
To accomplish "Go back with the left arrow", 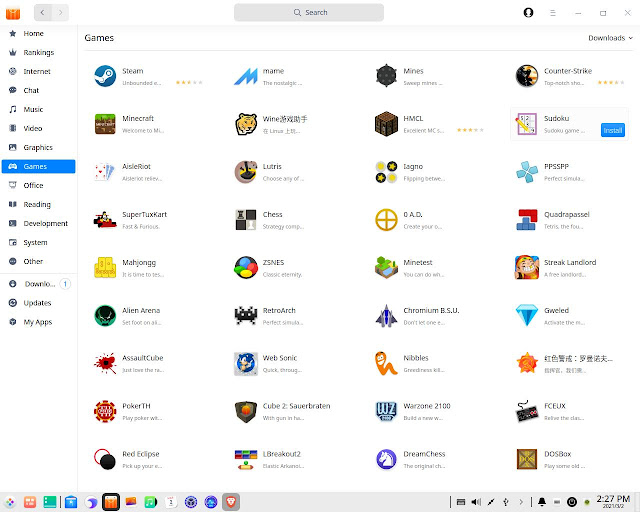I will [x=42, y=13].
